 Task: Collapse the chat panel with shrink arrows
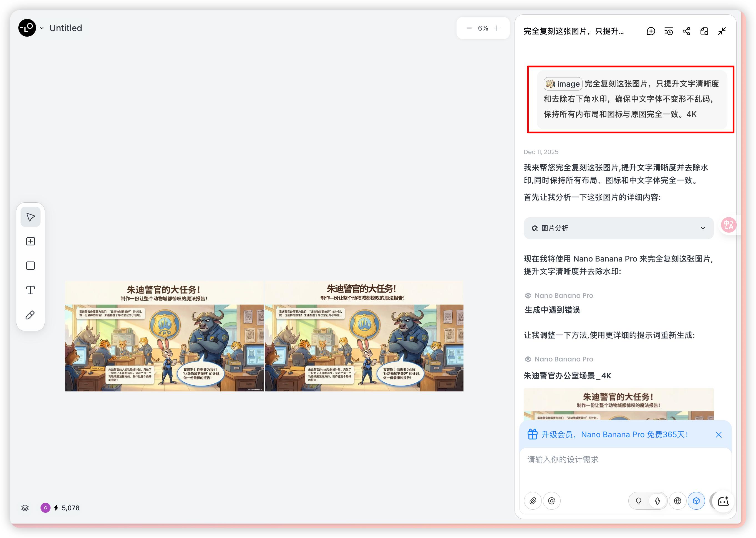point(722,31)
